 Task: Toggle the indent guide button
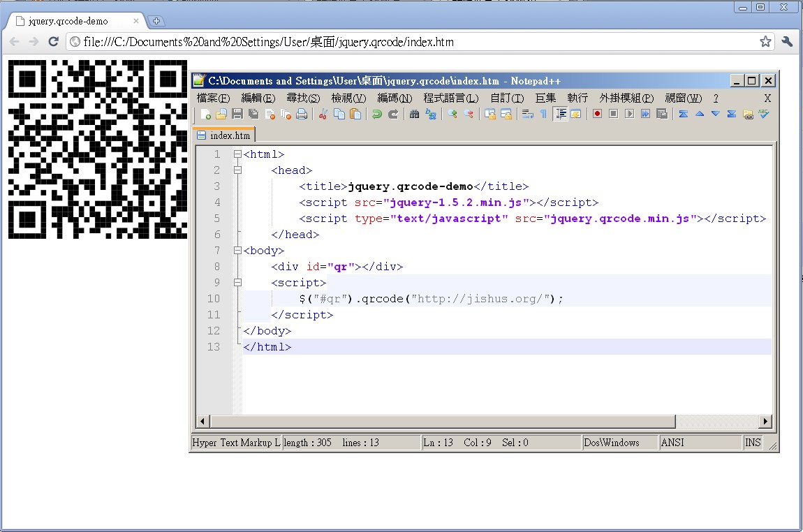pyautogui.click(x=561, y=114)
